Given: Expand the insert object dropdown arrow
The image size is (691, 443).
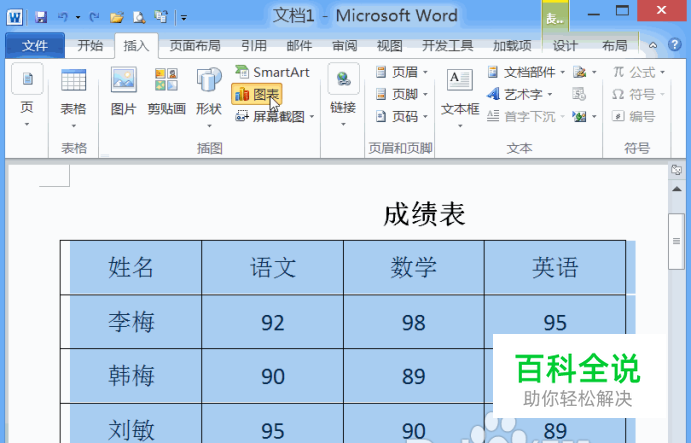Looking at the screenshot, I should coord(594,117).
